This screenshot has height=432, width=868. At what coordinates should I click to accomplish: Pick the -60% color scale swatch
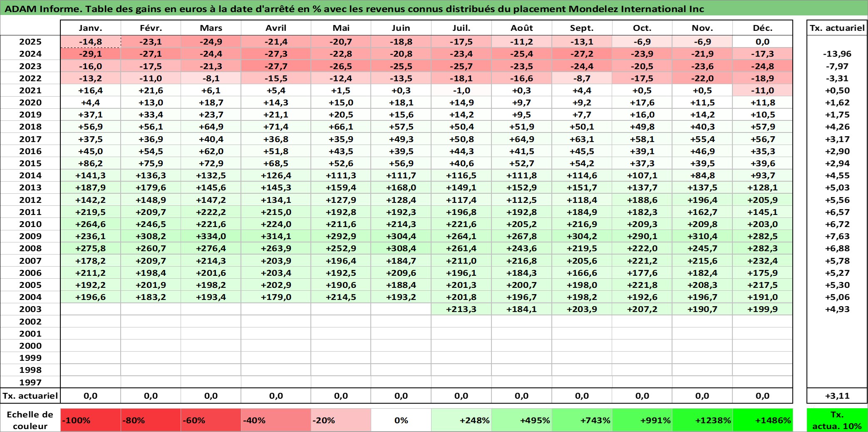click(211, 420)
